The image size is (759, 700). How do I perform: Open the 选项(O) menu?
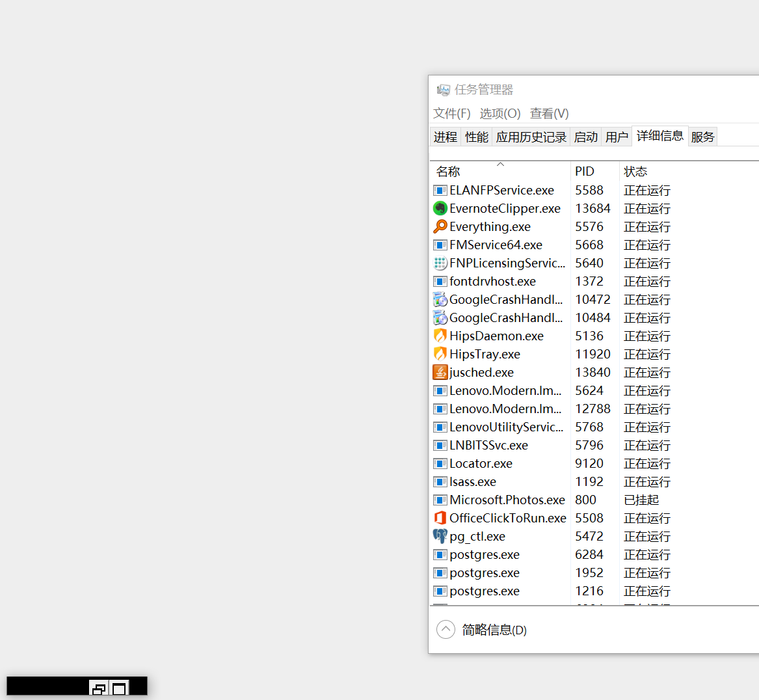[500, 113]
